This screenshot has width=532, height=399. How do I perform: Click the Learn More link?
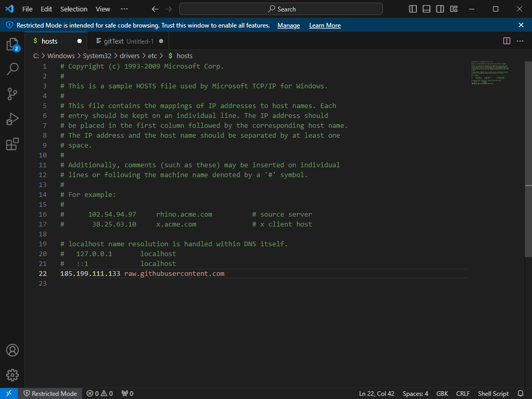point(325,25)
